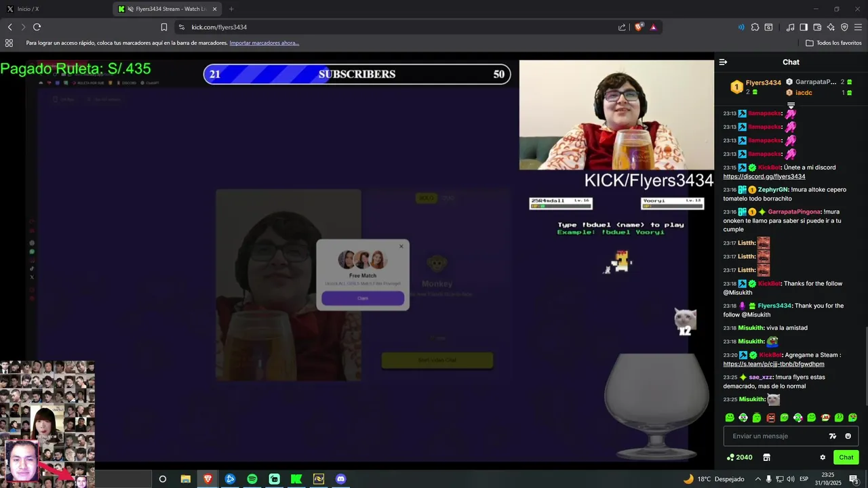Viewport: 868px width, 488px height.
Task: Bookmark this page with the bookmark icon
Action: pos(163,27)
